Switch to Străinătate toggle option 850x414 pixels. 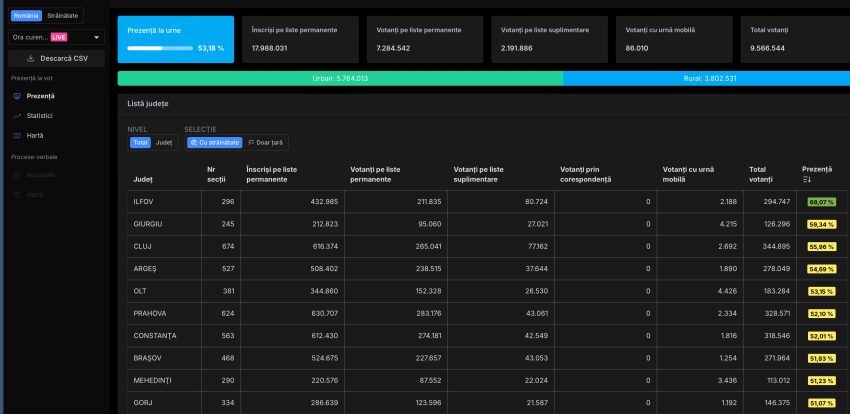[x=63, y=17]
